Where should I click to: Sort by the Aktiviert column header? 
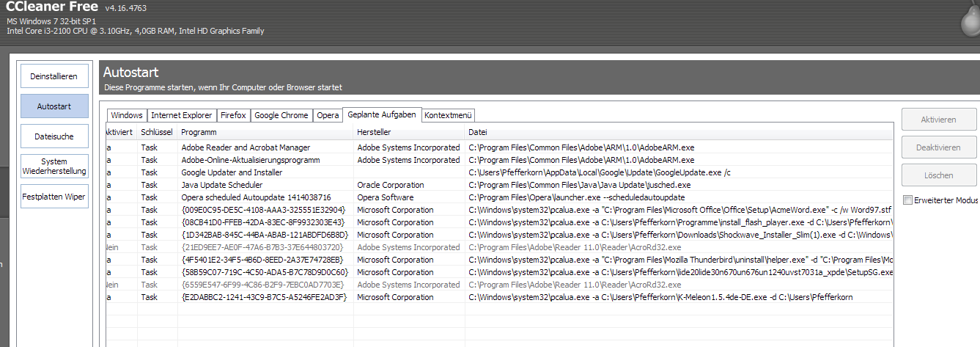tap(121, 132)
